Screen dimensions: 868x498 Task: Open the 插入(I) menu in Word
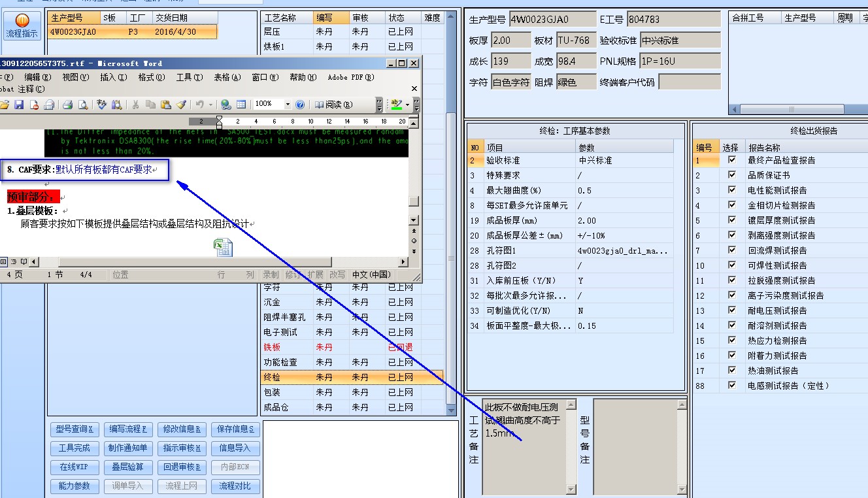tap(113, 77)
